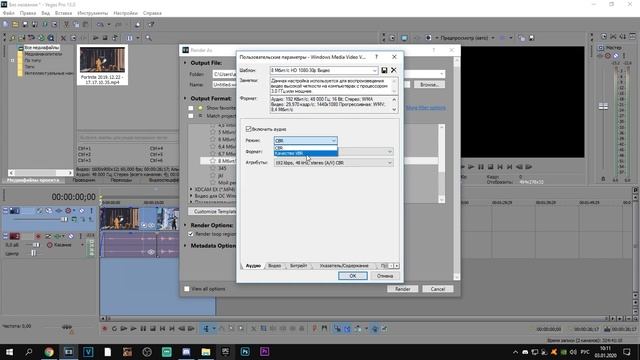Viewport: 640px width, 360px height.
Task: Select CBR in the open mode list
Action: [x=305, y=148]
